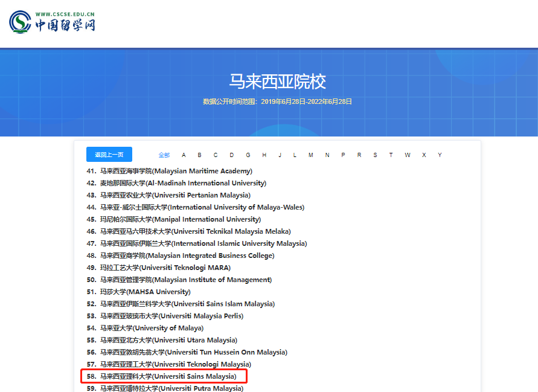Open Malaysian Institute of Management entry

click(179, 280)
